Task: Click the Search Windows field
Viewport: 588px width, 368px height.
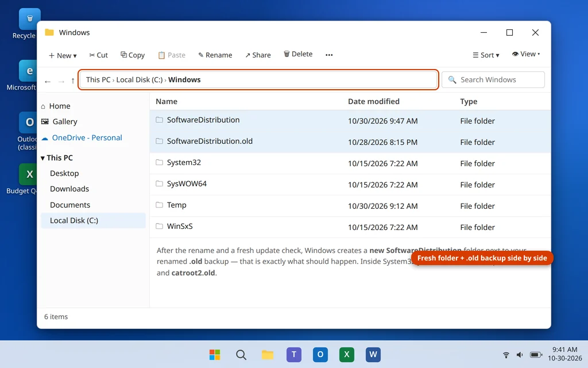Action: (x=493, y=79)
